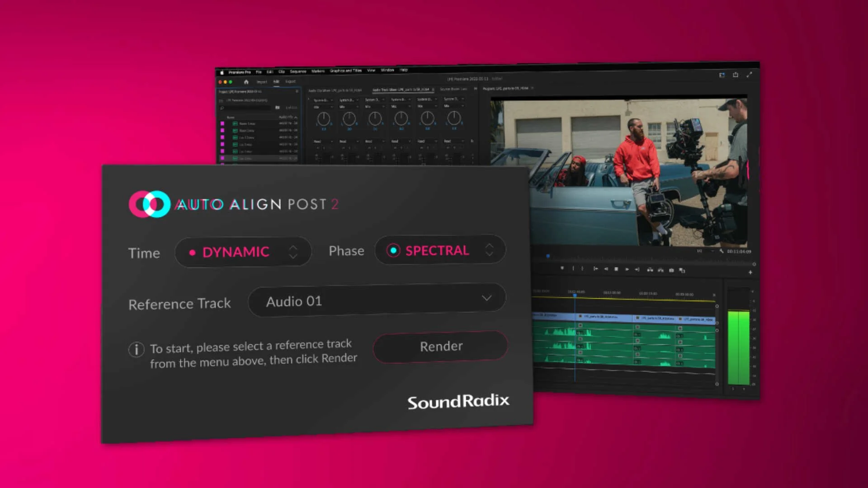
Task: Switch to the Export workspace tab
Action: click(290, 82)
